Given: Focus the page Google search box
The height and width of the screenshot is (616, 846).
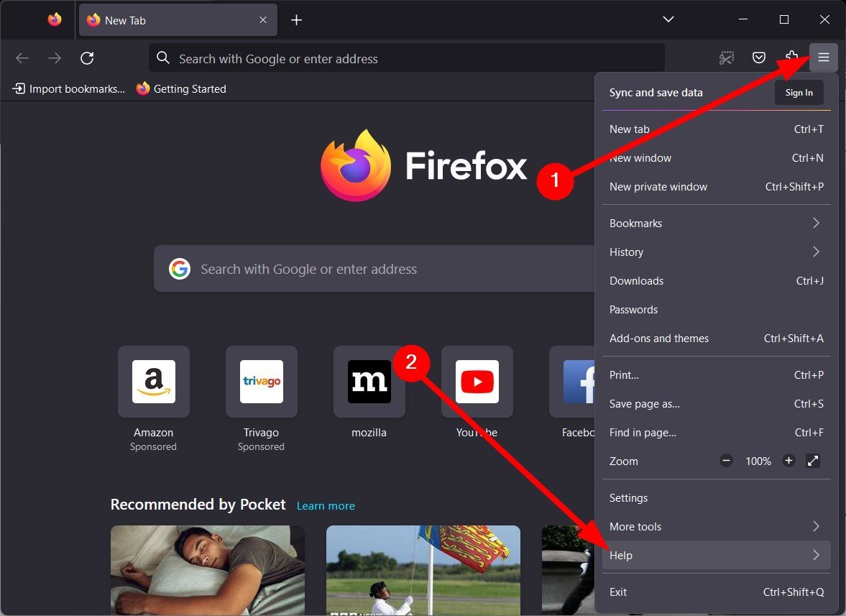Looking at the screenshot, I should click(374, 269).
